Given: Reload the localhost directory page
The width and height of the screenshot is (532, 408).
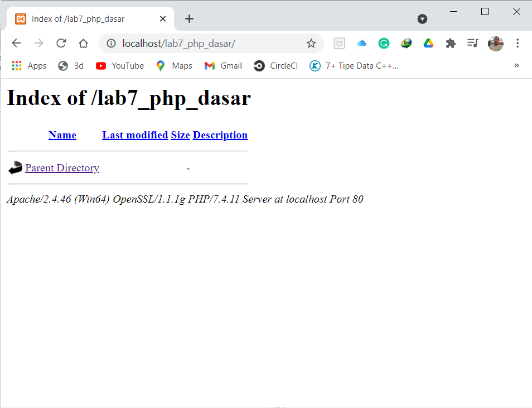Looking at the screenshot, I should point(61,43).
